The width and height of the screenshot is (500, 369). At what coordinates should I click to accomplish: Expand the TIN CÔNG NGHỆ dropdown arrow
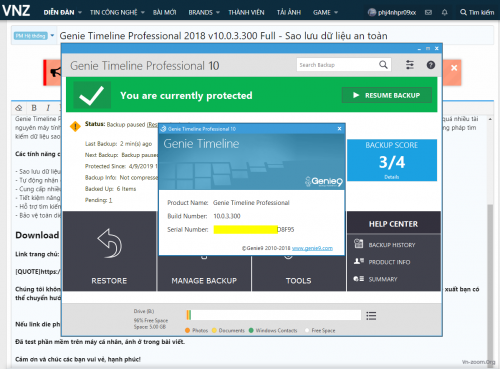tap(143, 12)
